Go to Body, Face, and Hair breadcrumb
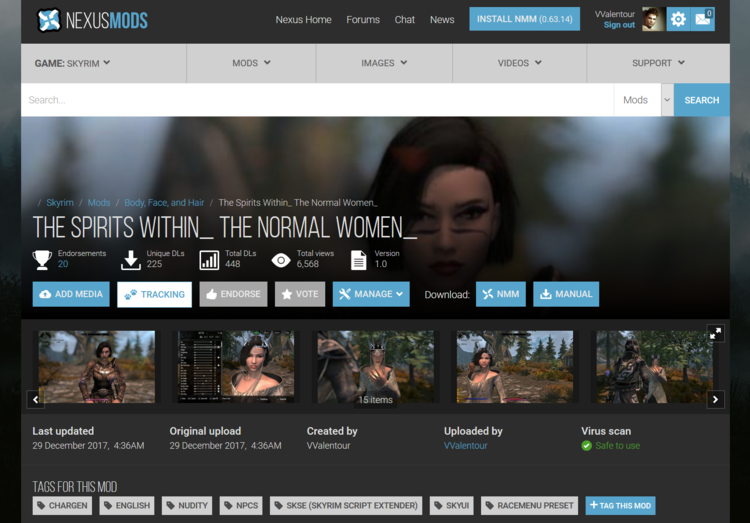The image size is (750, 523). (164, 202)
